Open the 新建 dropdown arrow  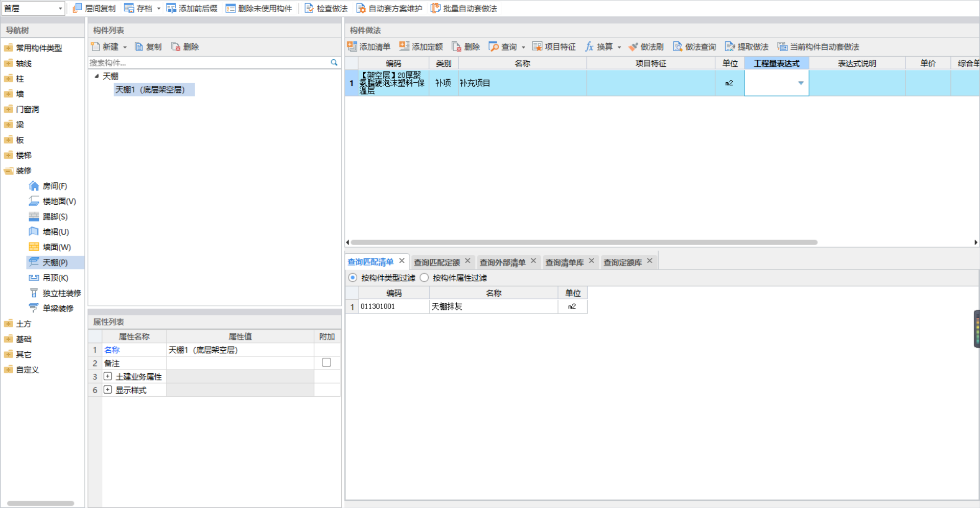pyautogui.click(x=125, y=47)
